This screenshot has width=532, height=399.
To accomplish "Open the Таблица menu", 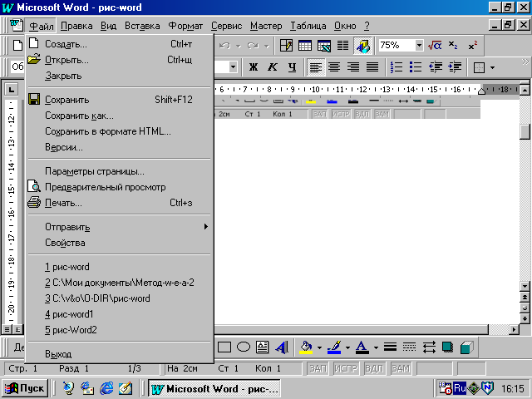I will pyautogui.click(x=308, y=26).
